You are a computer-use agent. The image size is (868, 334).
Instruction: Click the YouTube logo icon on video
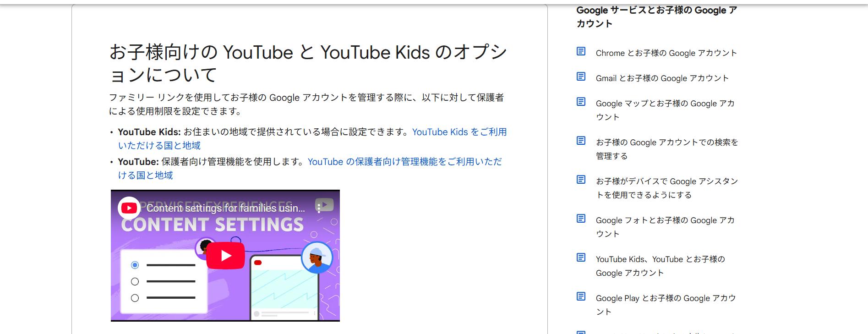(129, 208)
